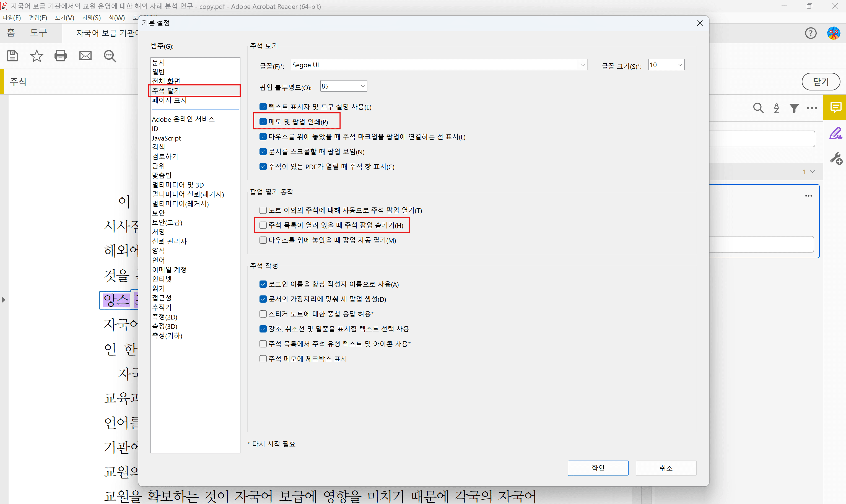The height and width of the screenshot is (504, 846).
Task: Click the 확인 button
Action: click(x=598, y=468)
